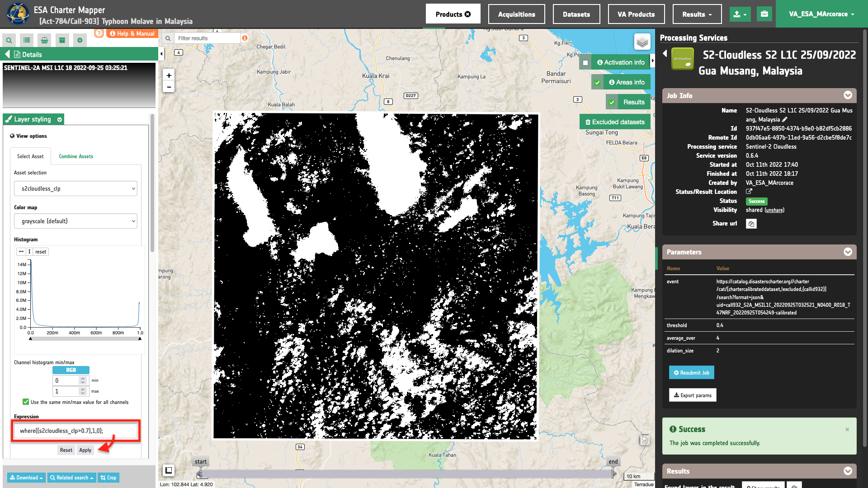This screenshot has width=868, height=488.
Task: Open the upload dropdown in top bar
Action: click(740, 14)
